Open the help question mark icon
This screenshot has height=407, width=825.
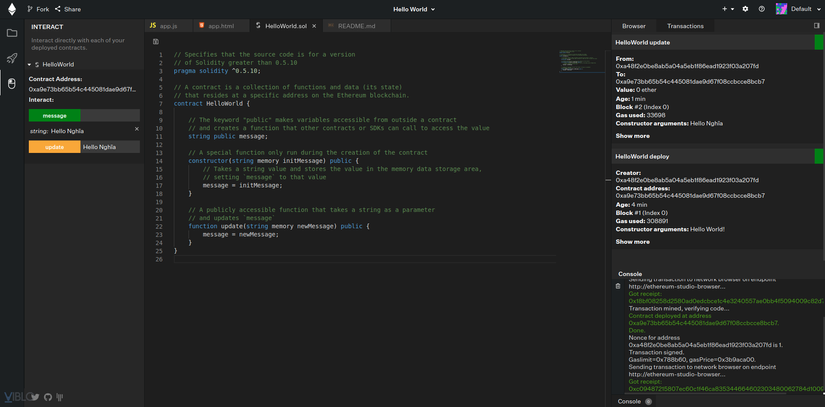click(x=761, y=9)
